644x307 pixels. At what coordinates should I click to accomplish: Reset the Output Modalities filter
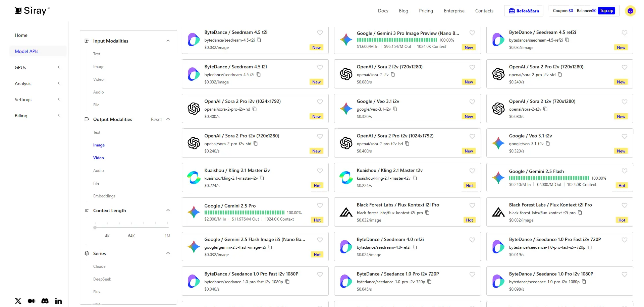tap(156, 119)
